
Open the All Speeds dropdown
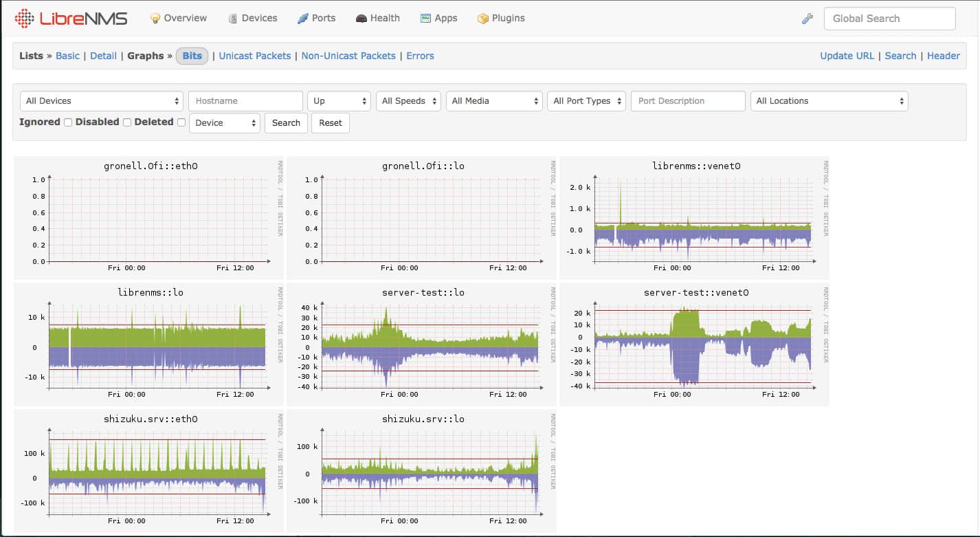pos(408,101)
